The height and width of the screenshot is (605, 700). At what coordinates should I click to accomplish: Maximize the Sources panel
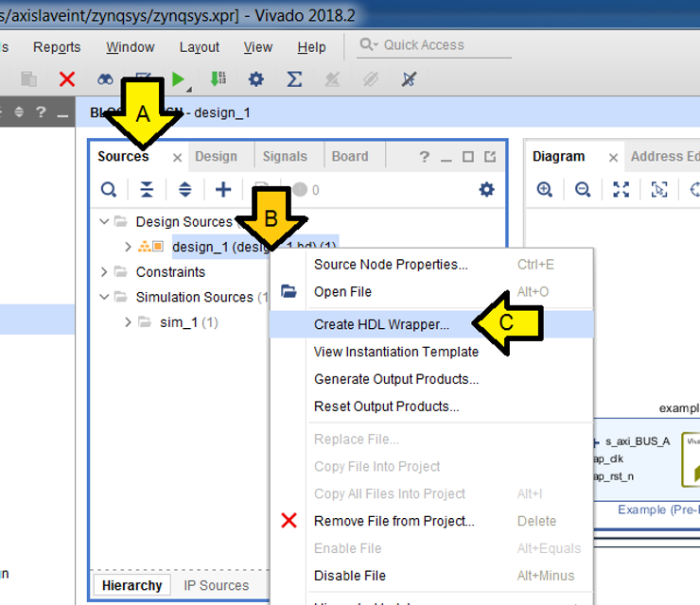click(468, 157)
